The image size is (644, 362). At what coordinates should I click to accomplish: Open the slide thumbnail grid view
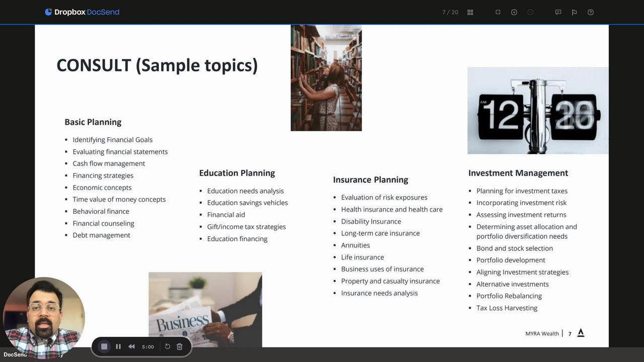click(x=470, y=12)
